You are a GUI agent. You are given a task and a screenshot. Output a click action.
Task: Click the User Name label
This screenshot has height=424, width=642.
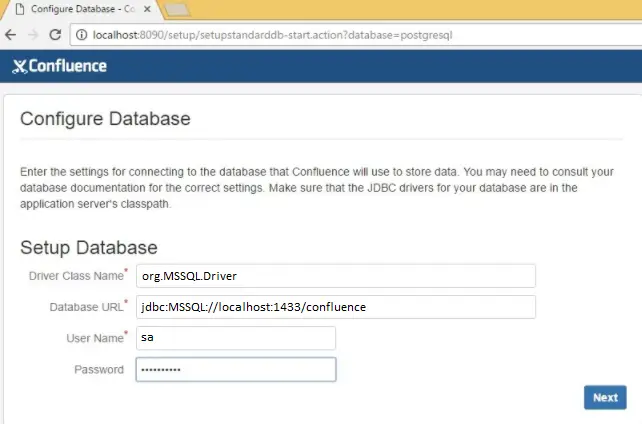(97, 338)
